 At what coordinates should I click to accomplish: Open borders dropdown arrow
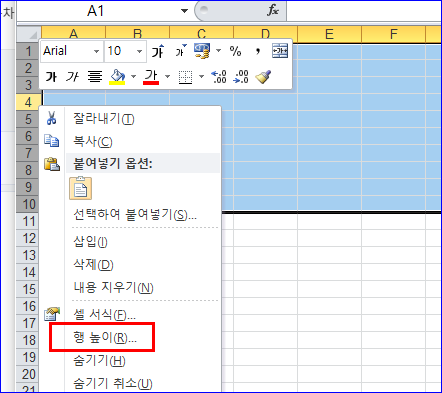[x=201, y=77]
